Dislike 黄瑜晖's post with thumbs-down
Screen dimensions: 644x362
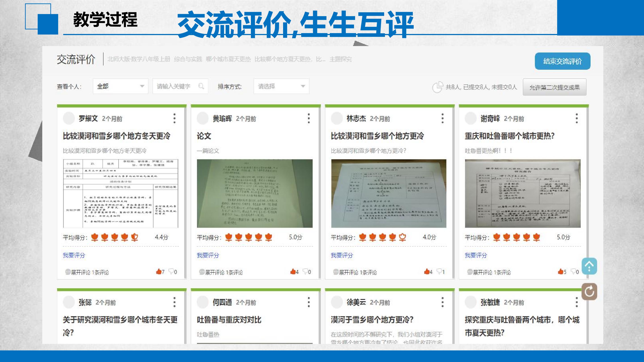(305, 271)
